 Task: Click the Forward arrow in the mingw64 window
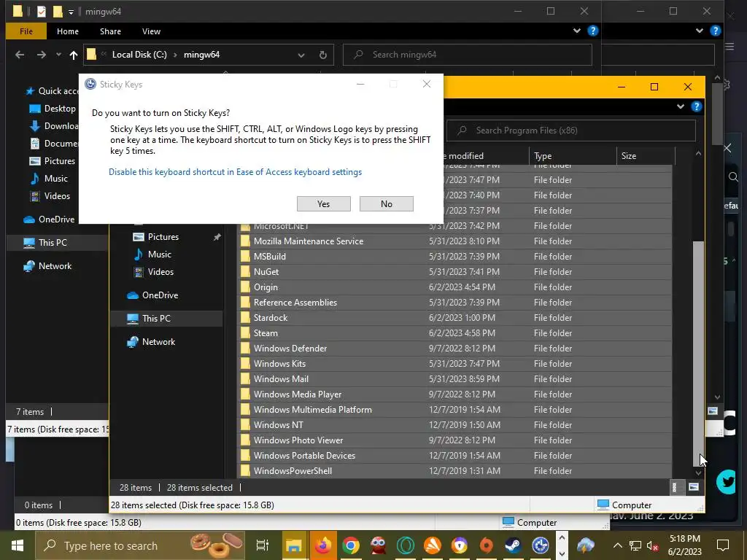point(42,55)
